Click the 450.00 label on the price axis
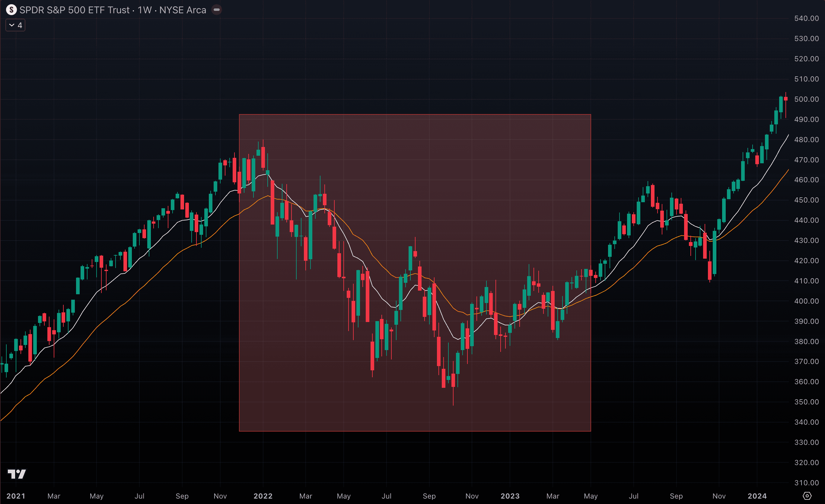Viewport: 825px width, 504px height. tap(806, 200)
